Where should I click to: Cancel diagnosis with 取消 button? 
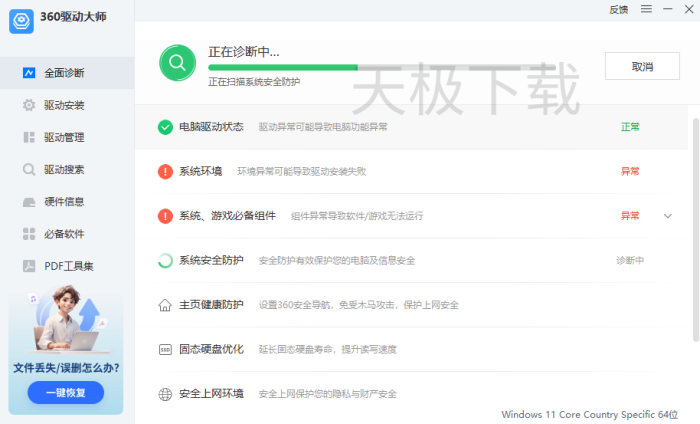click(642, 66)
